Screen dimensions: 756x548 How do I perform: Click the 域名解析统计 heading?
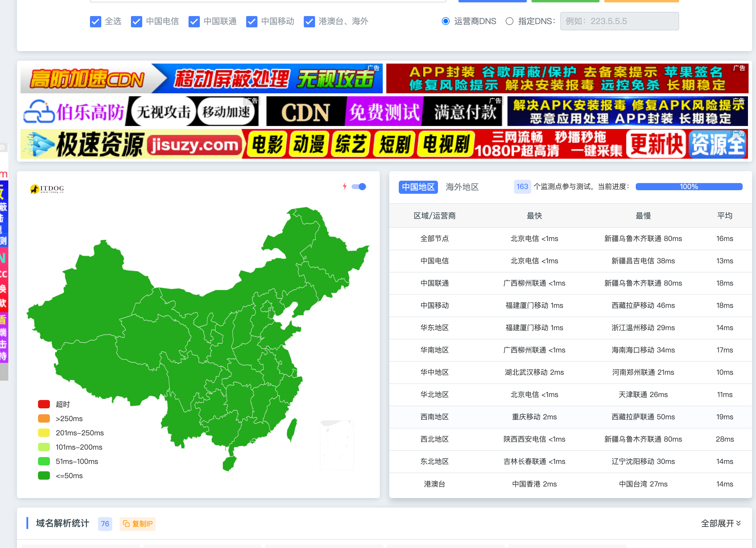pyautogui.click(x=63, y=523)
